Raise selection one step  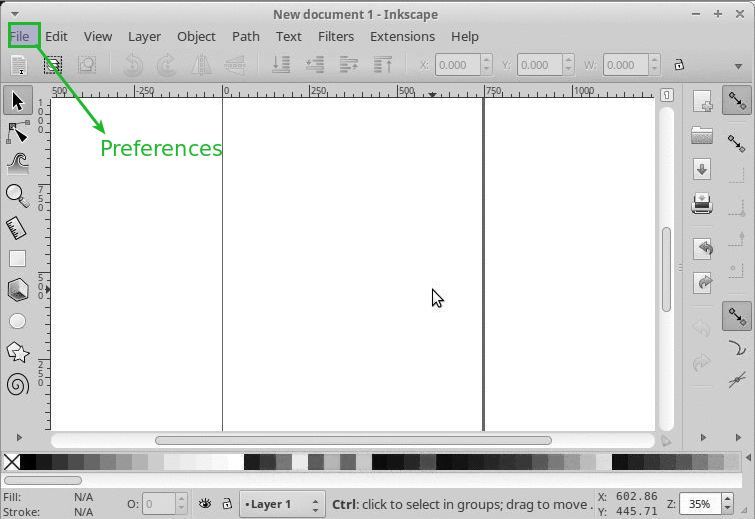tap(349, 65)
